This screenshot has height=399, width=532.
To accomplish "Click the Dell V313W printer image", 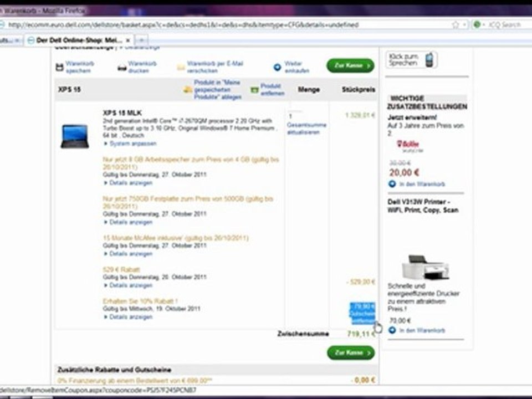I will [x=426, y=267].
